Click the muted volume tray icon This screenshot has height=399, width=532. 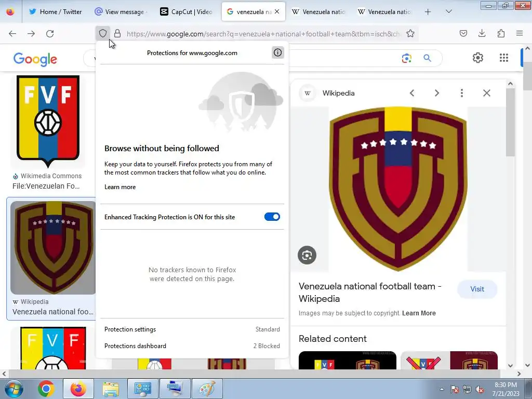click(480, 389)
